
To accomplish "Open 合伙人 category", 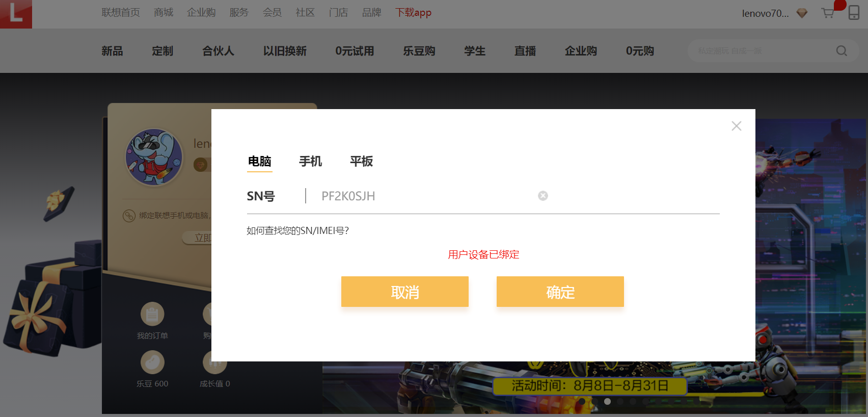I will coord(219,51).
